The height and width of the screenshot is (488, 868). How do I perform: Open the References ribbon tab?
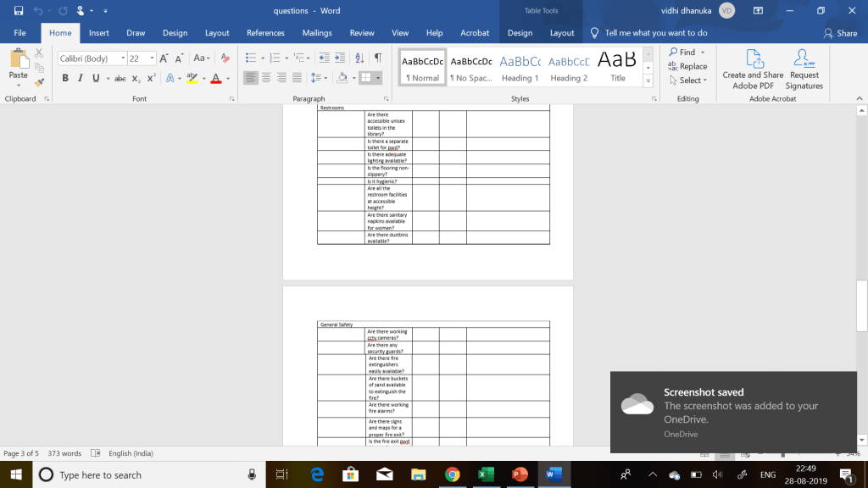point(265,33)
